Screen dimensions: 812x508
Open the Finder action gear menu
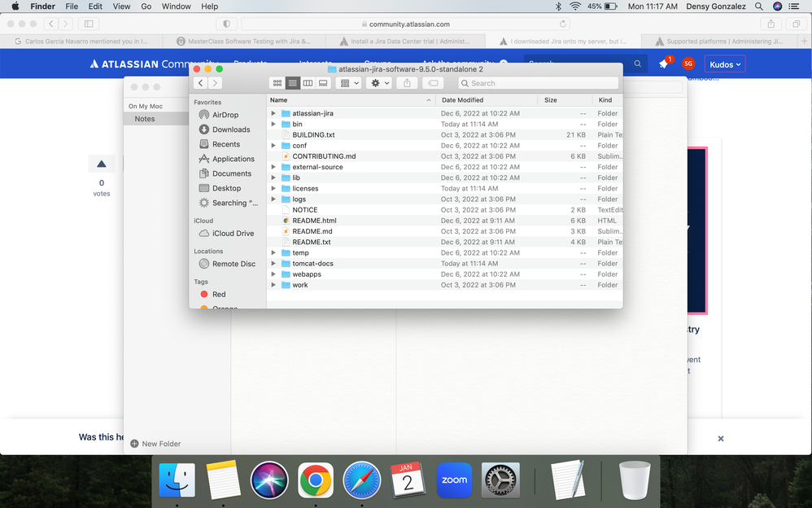click(379, 83)
